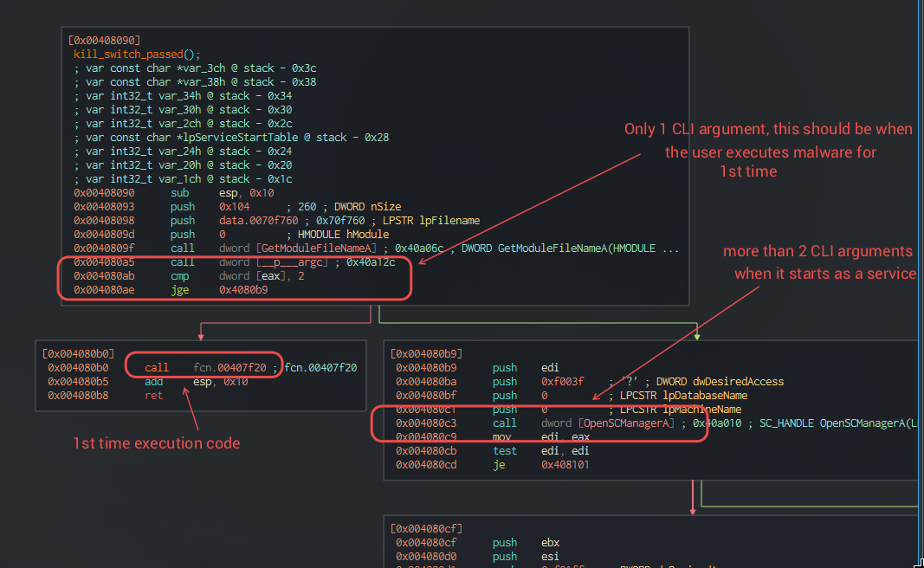924x568 pixels.
Task: Click address 0x004080ae in the disassembly
Action: (104, 290)
